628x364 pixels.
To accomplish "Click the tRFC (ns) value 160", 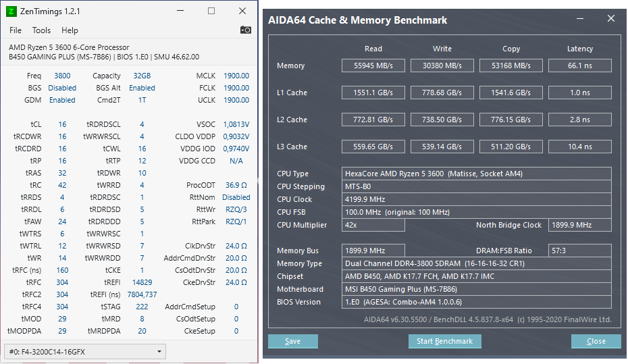I will click(x=62, y=270).
